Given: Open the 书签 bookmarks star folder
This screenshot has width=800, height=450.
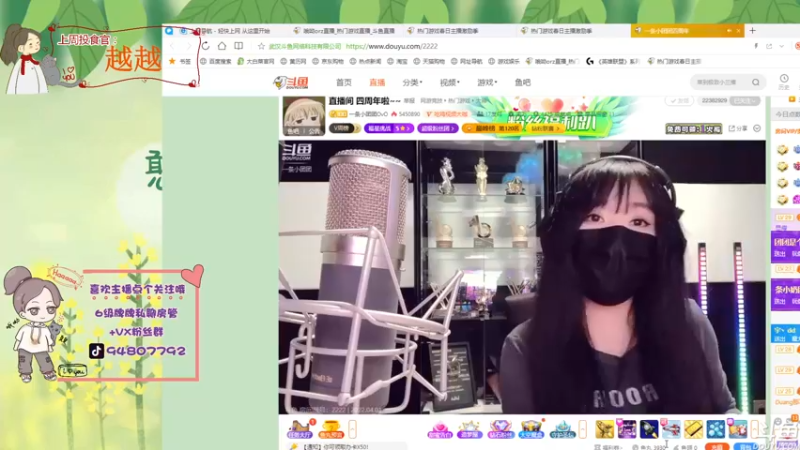Looking at the screenshot, I should click(180, 61).
